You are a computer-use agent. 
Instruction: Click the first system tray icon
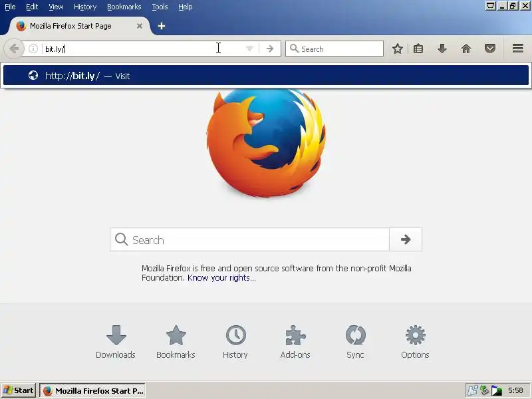click(472, 390)
